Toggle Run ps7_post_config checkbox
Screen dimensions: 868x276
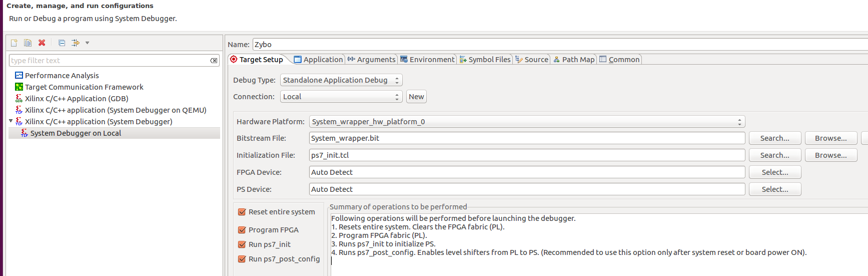pos(242,259)
